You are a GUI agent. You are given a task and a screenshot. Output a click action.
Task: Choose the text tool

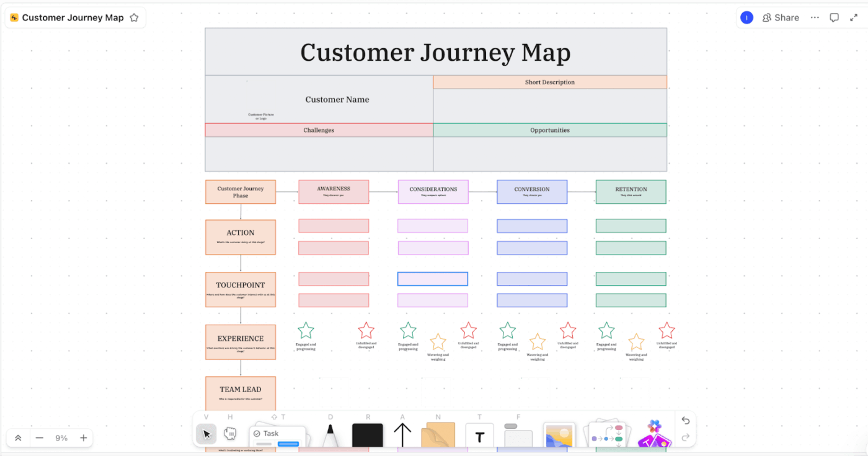pos(479,436)
